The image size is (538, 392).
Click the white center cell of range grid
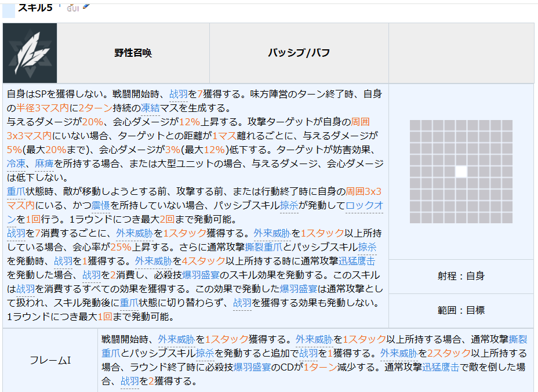[x=461, y=172]
